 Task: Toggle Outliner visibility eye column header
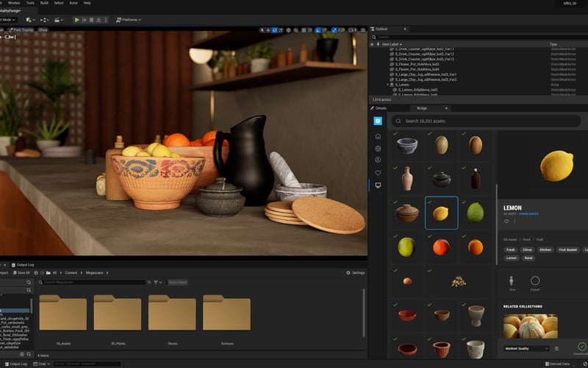[x=372, y=44]
